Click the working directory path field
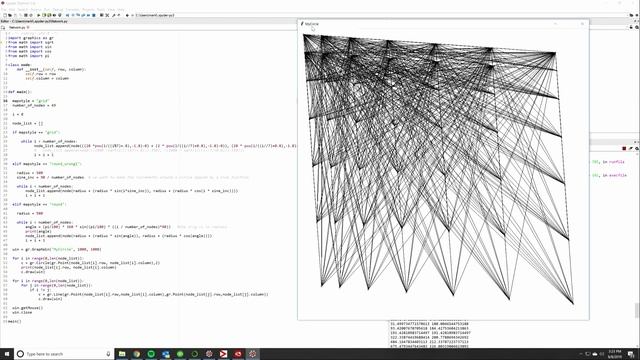This screenshot has height=360, width=640. click(155, 15)
